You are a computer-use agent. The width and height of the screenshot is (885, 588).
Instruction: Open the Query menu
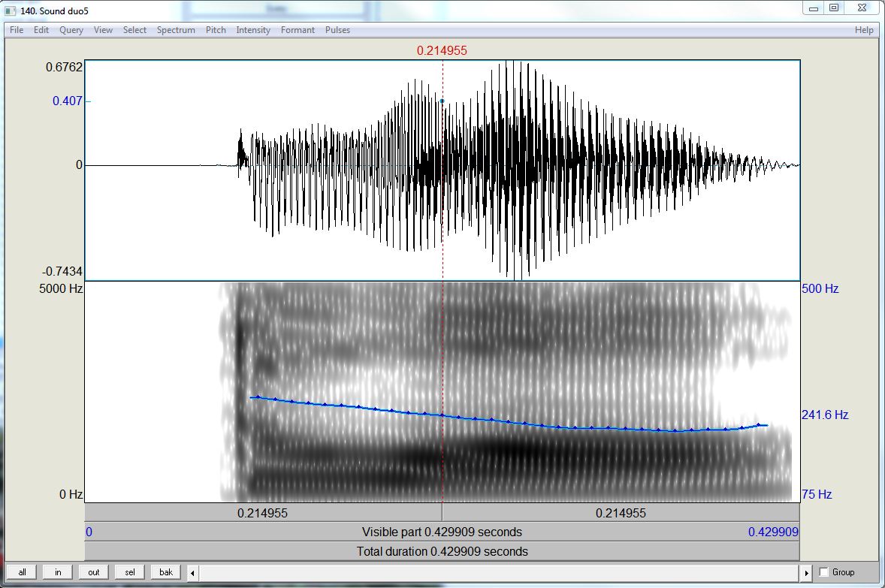71,30
